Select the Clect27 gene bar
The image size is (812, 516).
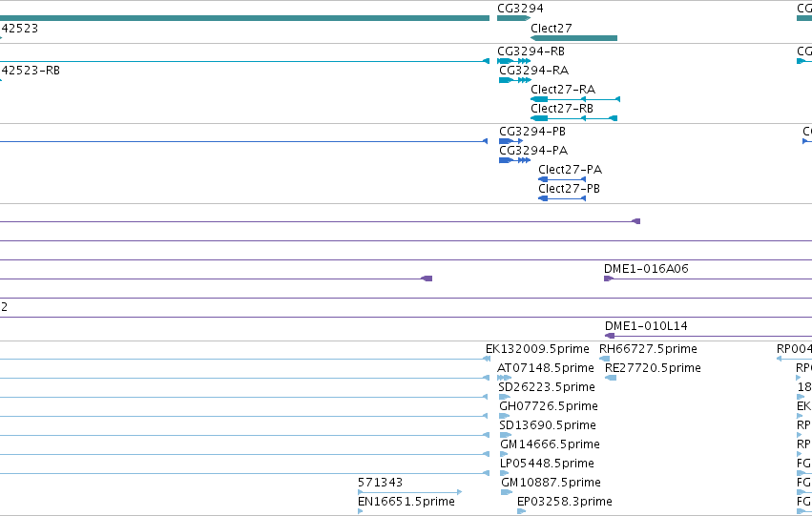[x=573, y=38]
